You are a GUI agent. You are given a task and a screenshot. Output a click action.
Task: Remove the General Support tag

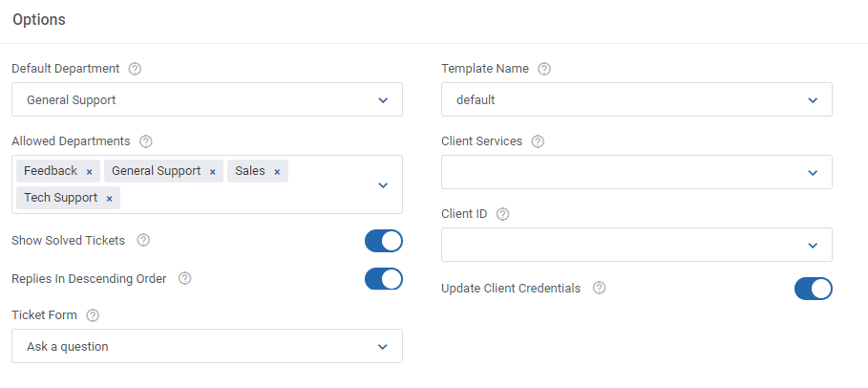(x=213, y=172)
